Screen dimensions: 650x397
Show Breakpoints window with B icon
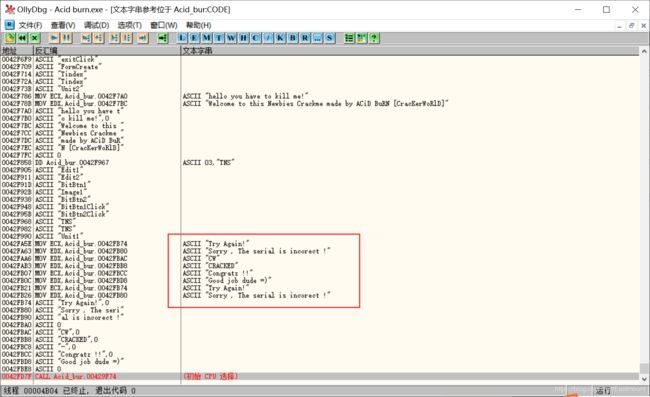(x=293, y=38)
